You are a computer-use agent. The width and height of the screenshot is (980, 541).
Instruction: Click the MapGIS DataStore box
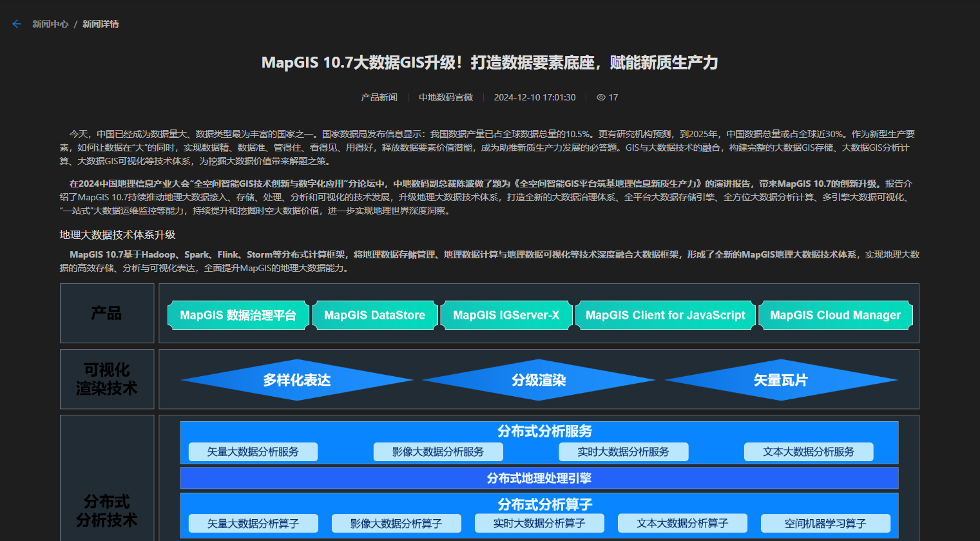tap(375, 315)
